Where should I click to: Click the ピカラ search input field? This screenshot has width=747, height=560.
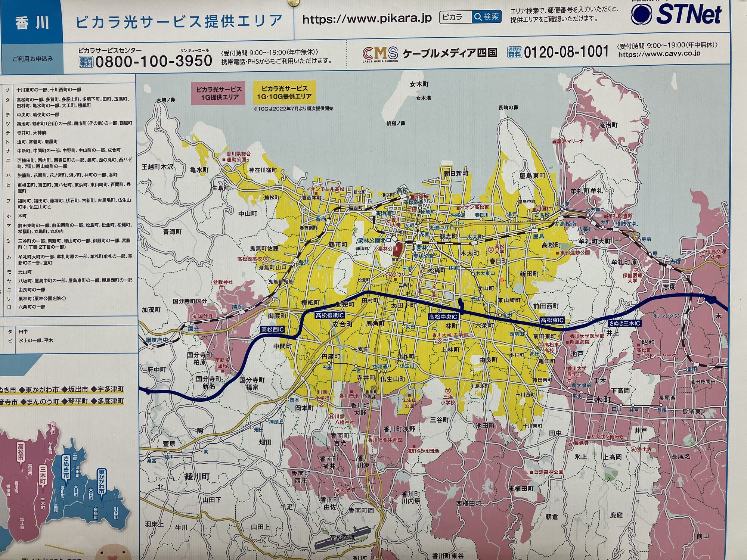tap(455, 17)
